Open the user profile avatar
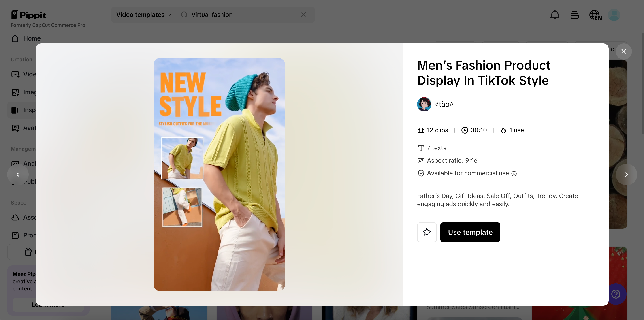Viewport: 644px width, 320px height. tap(614, 15)
